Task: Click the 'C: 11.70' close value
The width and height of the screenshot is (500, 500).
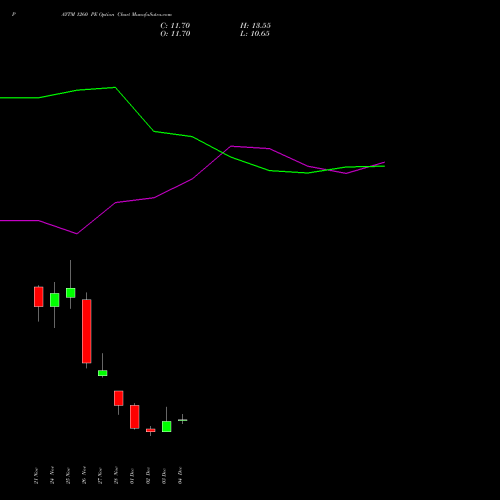Action: 175,26
